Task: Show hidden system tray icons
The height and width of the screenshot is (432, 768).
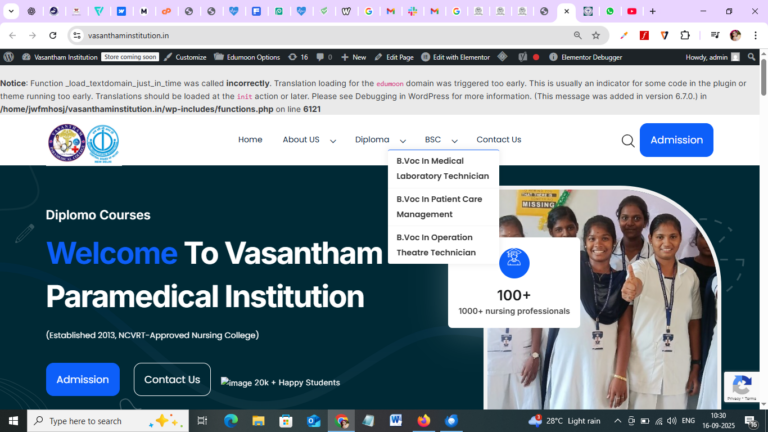Action: click(618, 421)
